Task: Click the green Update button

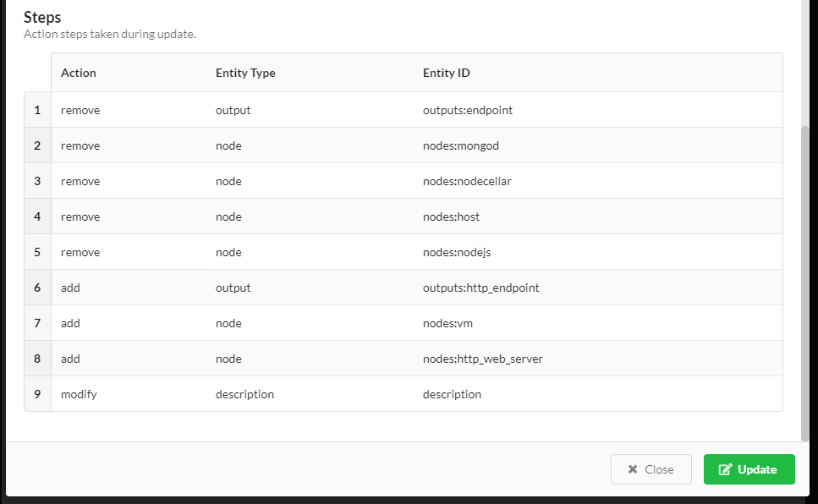Action: (x=749, y=469)
